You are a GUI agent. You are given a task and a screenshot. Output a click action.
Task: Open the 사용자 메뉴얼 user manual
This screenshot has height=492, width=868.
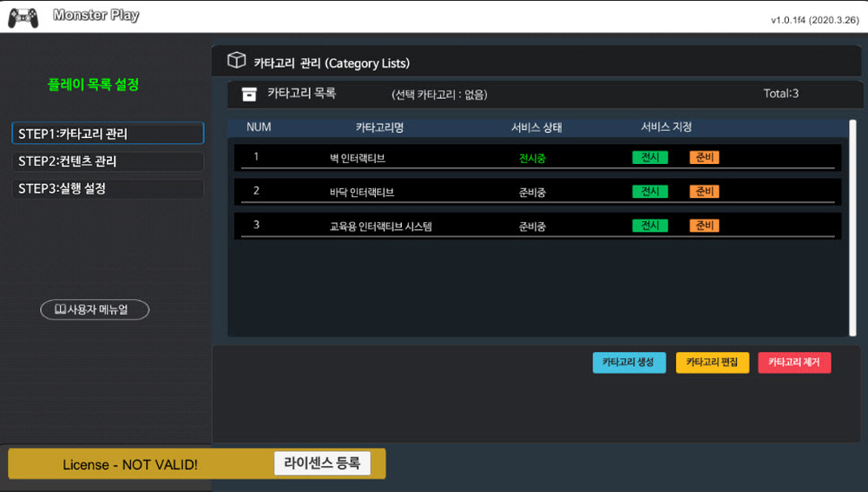pos(95,310)
